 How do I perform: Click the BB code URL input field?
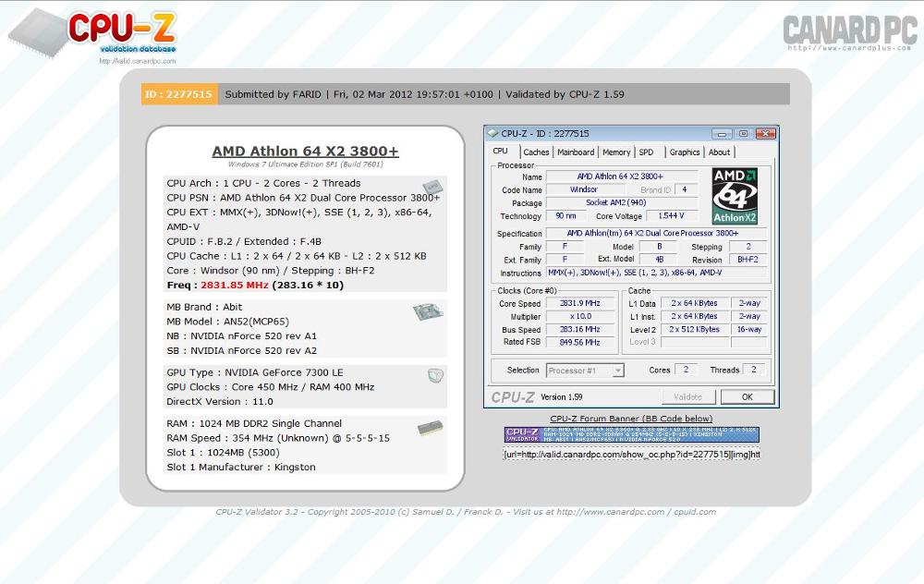632,455
